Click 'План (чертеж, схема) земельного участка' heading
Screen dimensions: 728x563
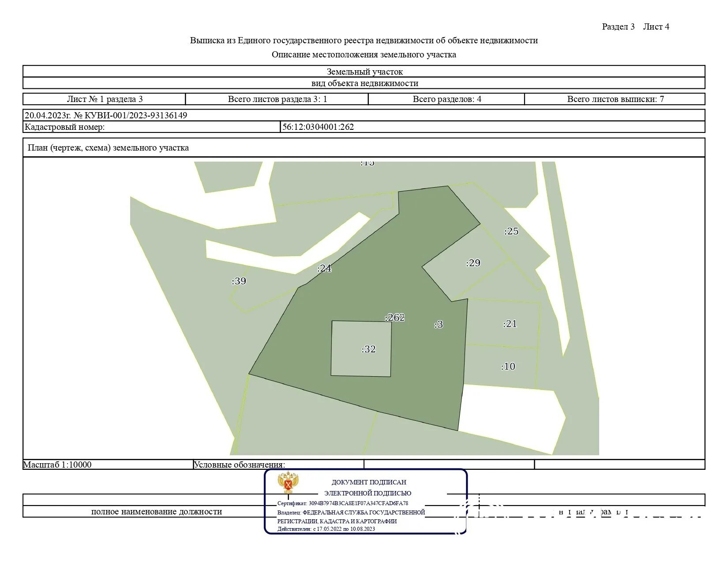click(108, 148)
